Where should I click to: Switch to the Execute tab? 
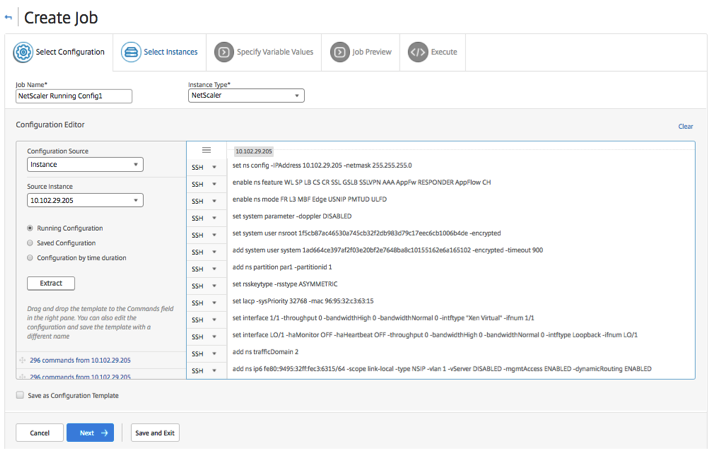click(x=433, y=52)
